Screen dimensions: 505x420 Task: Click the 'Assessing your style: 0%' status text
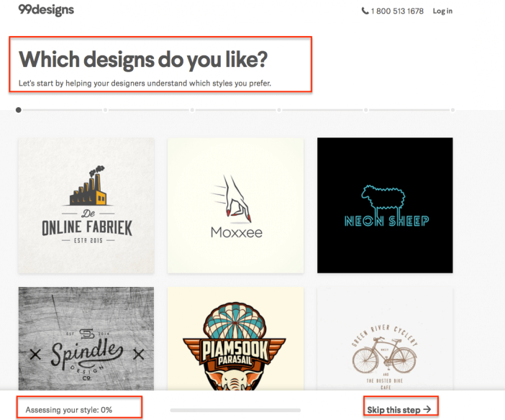click(x=69, y=410)
